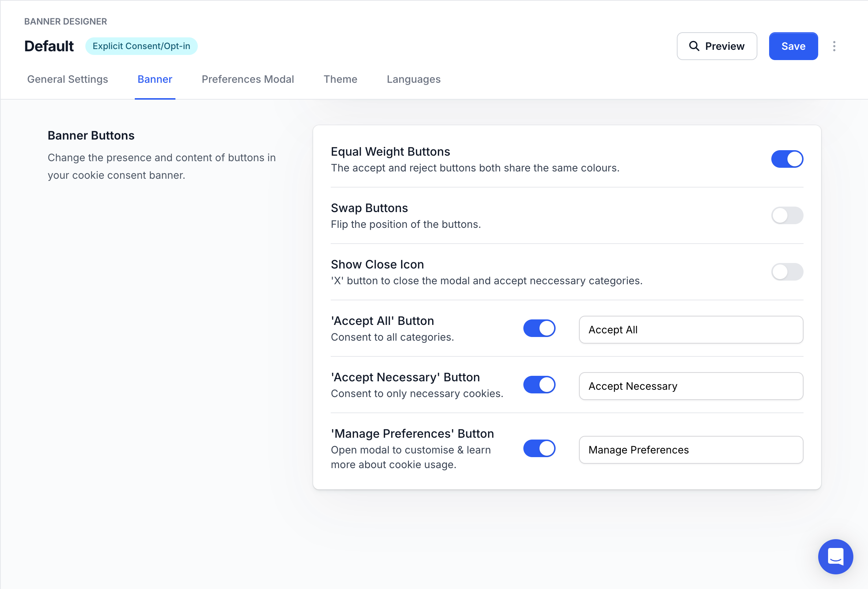Click the Swap Buttons label
This screenshot has height=589, width=868.
[370, 208]
